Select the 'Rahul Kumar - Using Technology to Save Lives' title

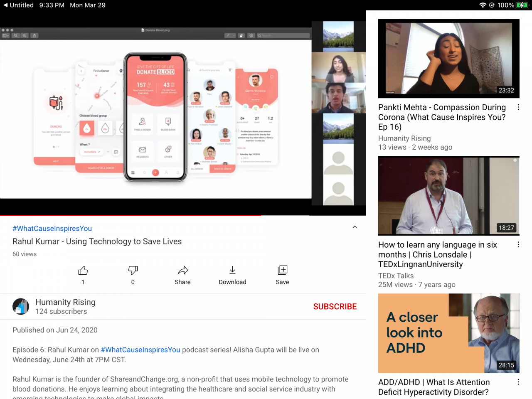click(97, 241)
